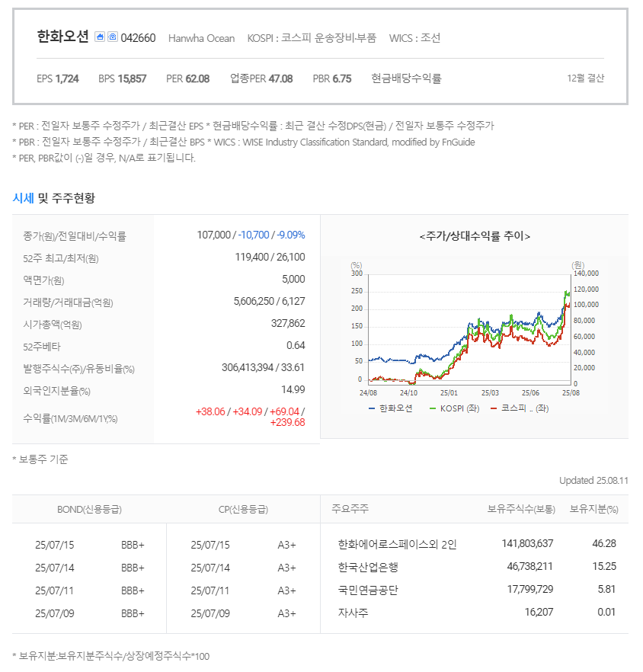Click the BBB+ rating in the 25/07/09 row

133,614
